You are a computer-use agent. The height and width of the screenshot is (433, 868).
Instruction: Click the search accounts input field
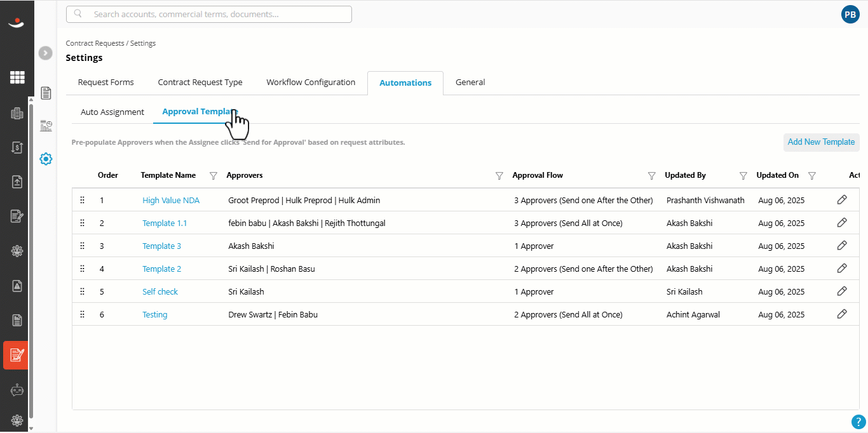point(209,14)
